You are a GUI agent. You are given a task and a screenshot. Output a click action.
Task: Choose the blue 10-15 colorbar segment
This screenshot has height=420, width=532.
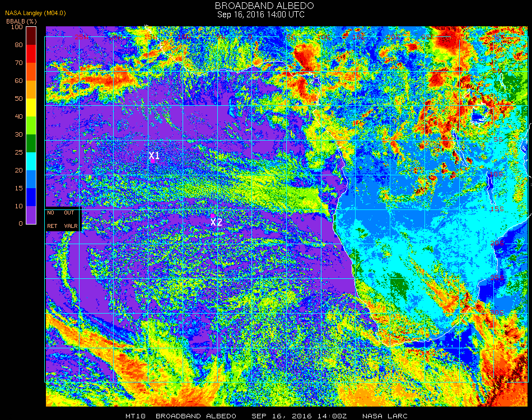31,197
